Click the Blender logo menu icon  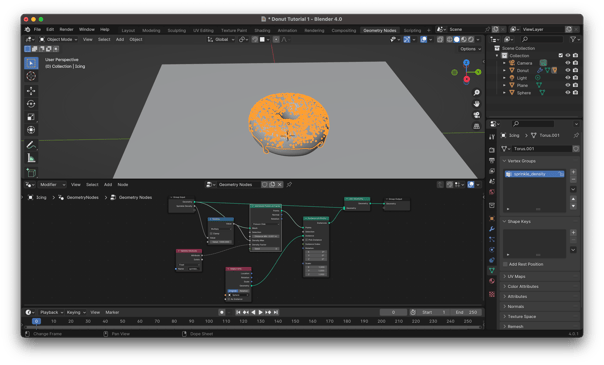pos(27,29)
